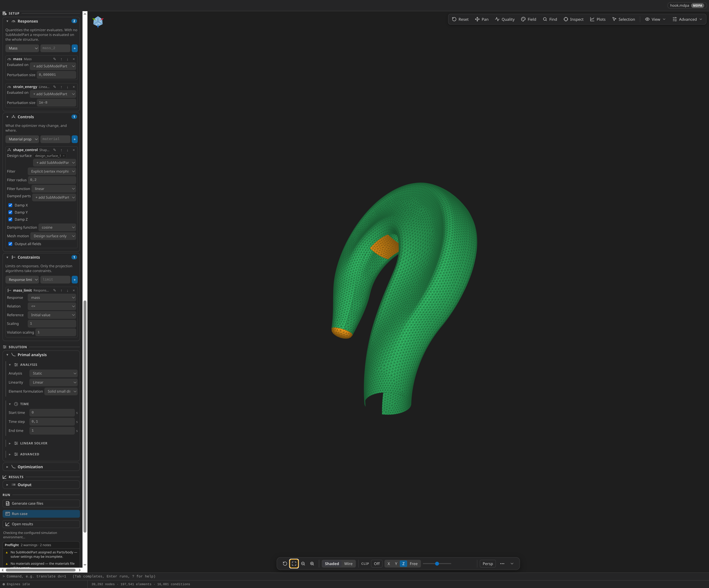Screen dimensions: 709x588
Task: Click the orientation cube icon in viewport
Action: click(x=98, y=22)
